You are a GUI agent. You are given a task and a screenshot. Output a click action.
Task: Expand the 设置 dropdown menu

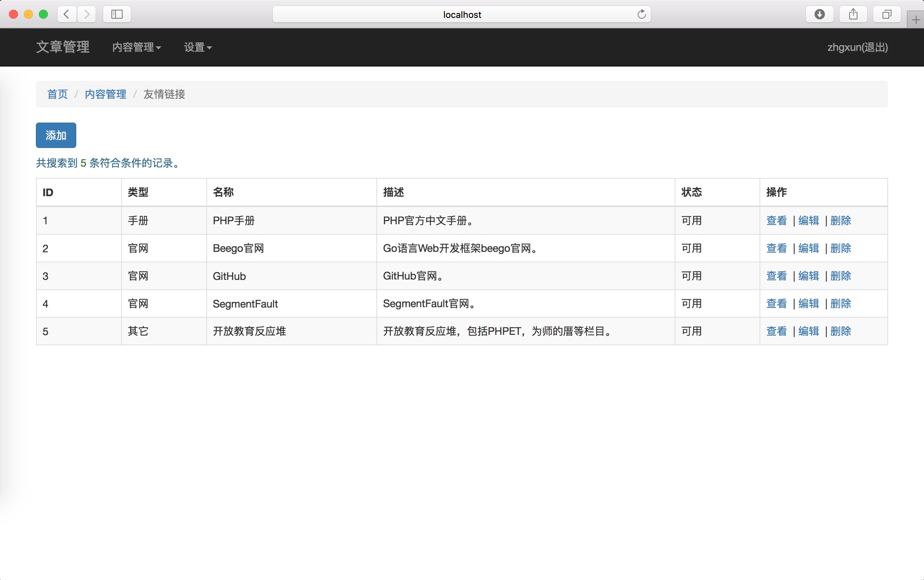coord(197,47)
